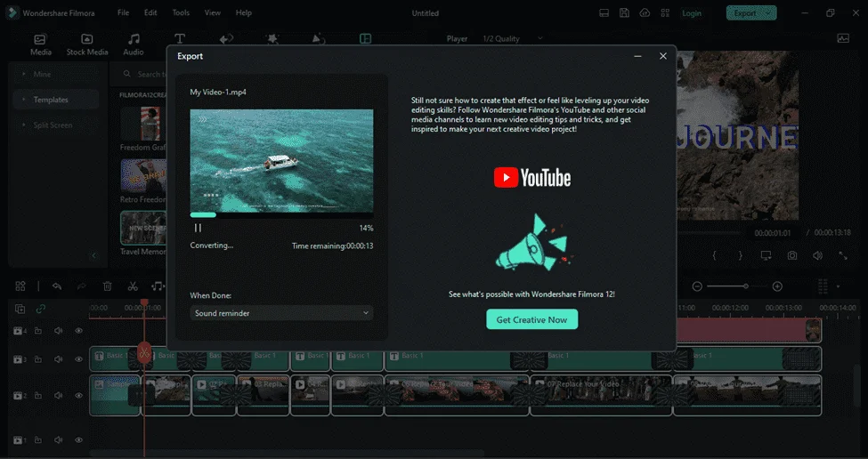868x459 pixels.
Task: Pause the export conversion
Action: point(198,228)
